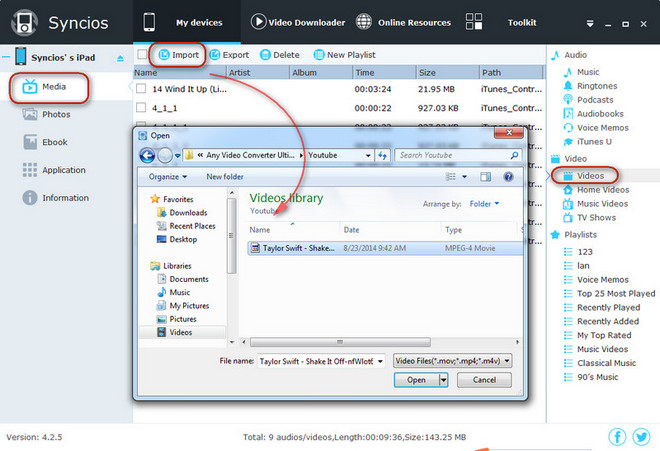Cancel the Open dialog

pos(484,380)
